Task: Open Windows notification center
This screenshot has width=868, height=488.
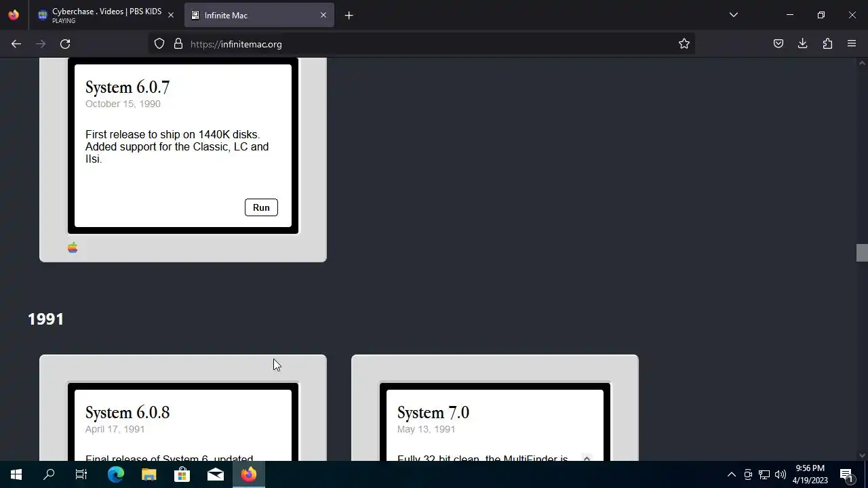Action: (846, 474)
